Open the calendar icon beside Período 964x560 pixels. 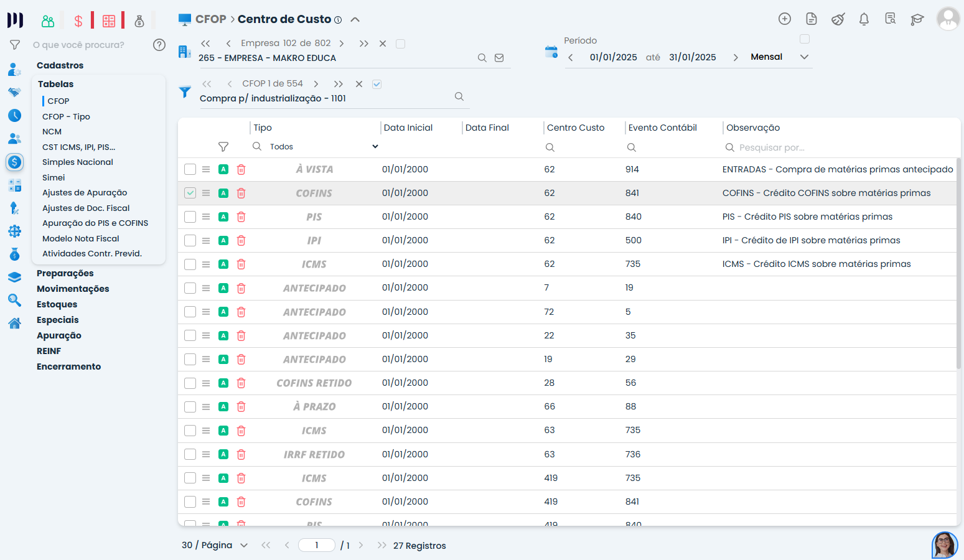[551, 52]
